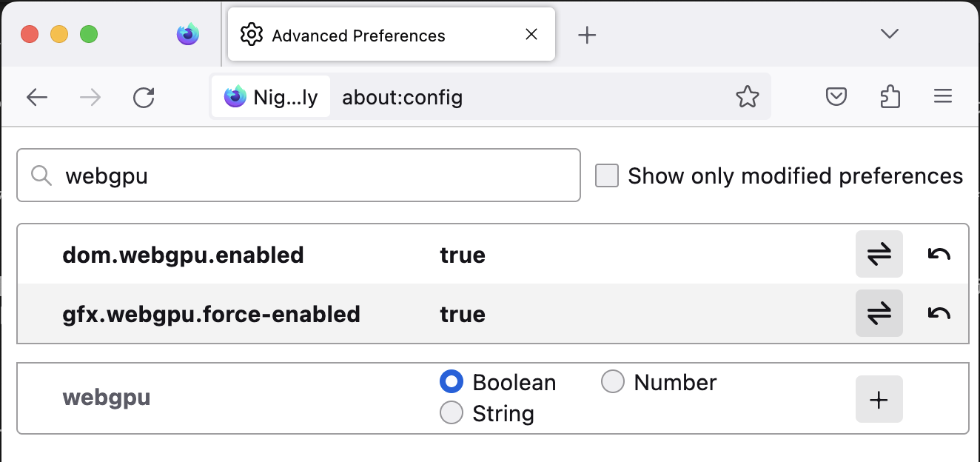Enable Show only modified preferences checkbox
The height and width of the screenshot is (462, 980).
coord(607,175)
